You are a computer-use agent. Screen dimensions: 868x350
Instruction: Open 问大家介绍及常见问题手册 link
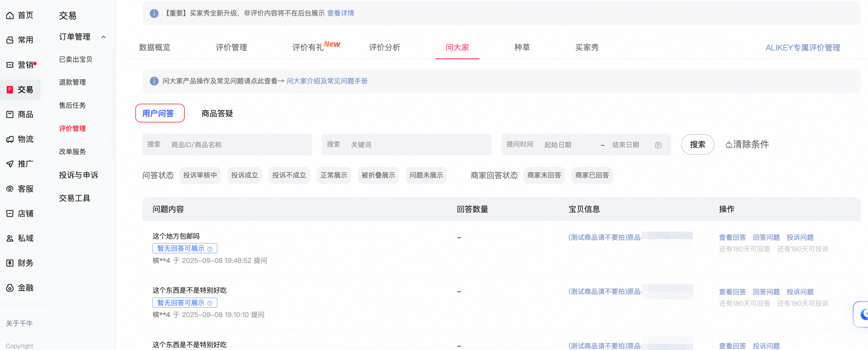coord(327,81)
